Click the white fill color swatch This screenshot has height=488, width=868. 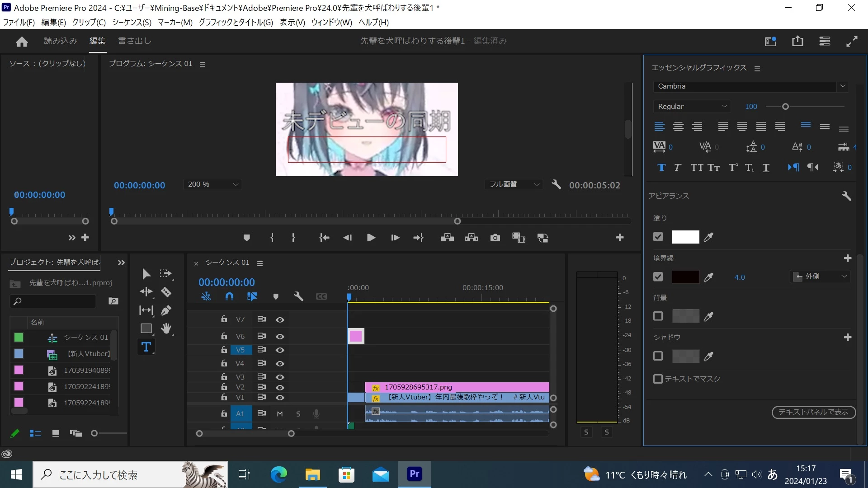pyautogui.click(x=685, y=237)
